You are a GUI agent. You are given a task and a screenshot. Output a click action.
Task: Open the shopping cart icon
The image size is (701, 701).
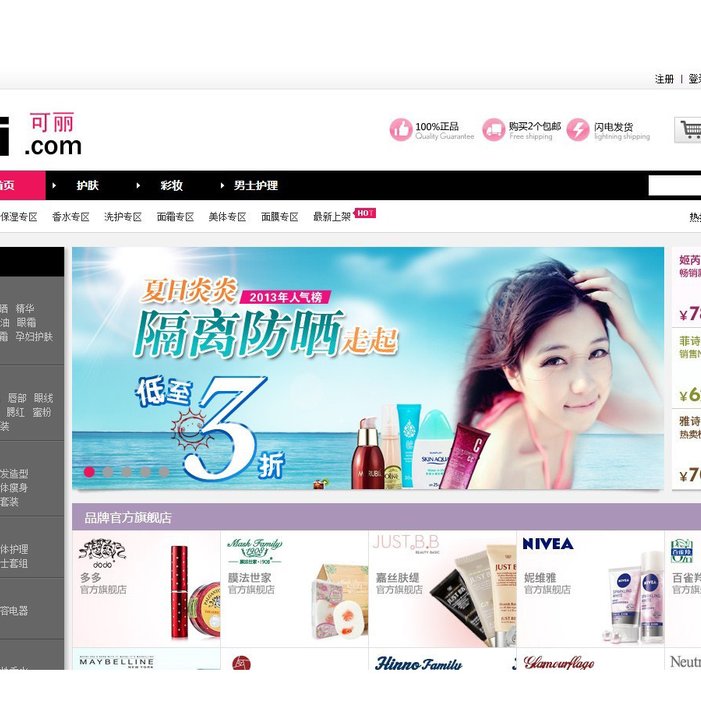coord(688,130)
